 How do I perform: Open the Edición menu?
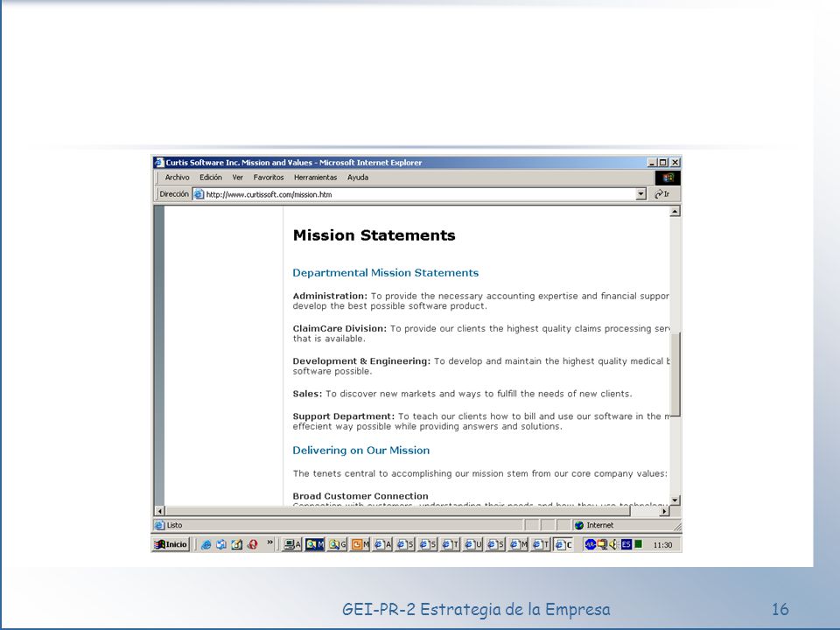[211, 178]
